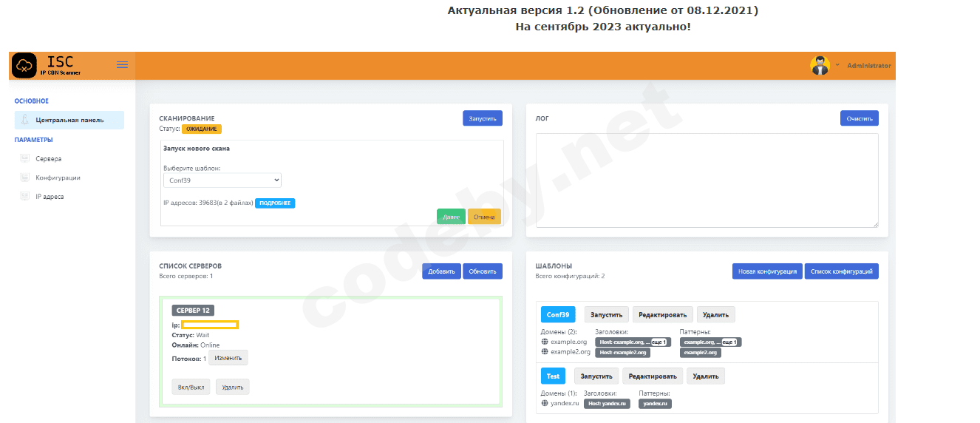Click the СЕРВЕР 12 label badge
Viewport: 980px width, 423px height.
tap(193, 310)
